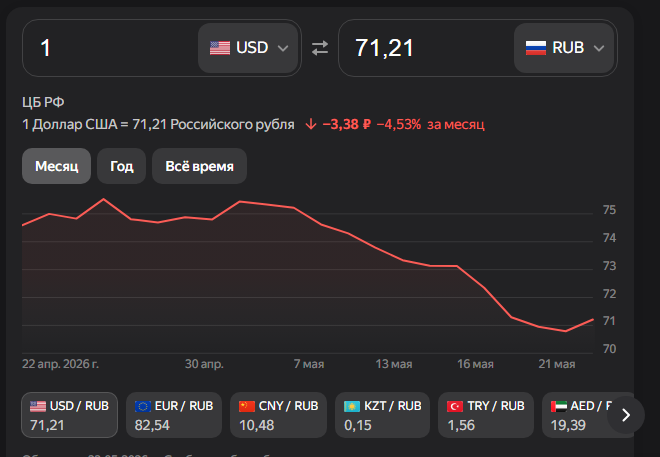
Task: Open the USD currency dropdown
Action: click(x=248, y=48)
